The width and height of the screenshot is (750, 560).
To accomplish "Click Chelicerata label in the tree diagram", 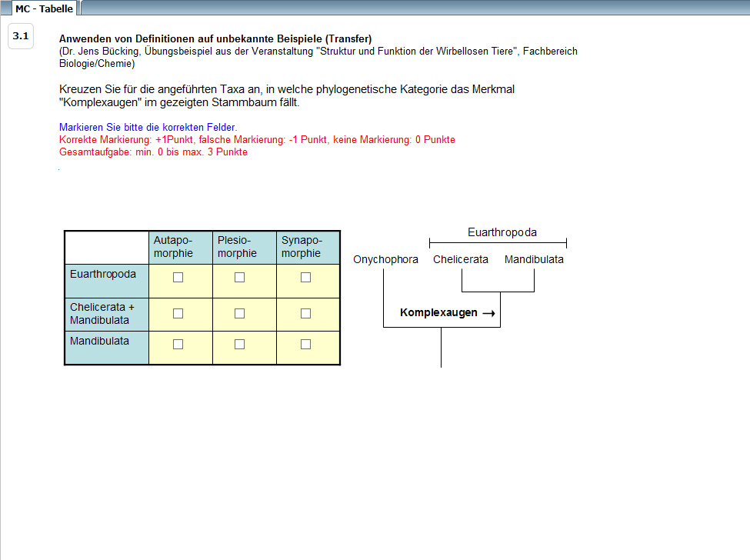I will coord(460,260).
